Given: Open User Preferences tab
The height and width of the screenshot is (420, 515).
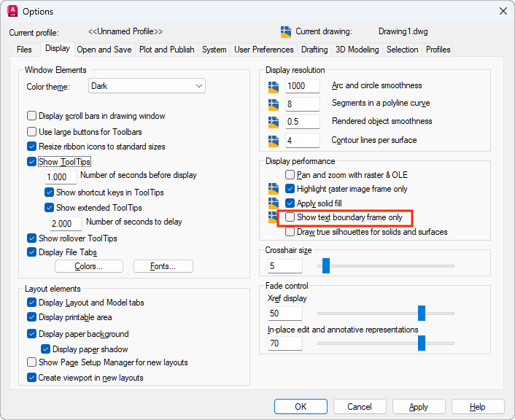Looking at the screenshot, I should [264, 50].
